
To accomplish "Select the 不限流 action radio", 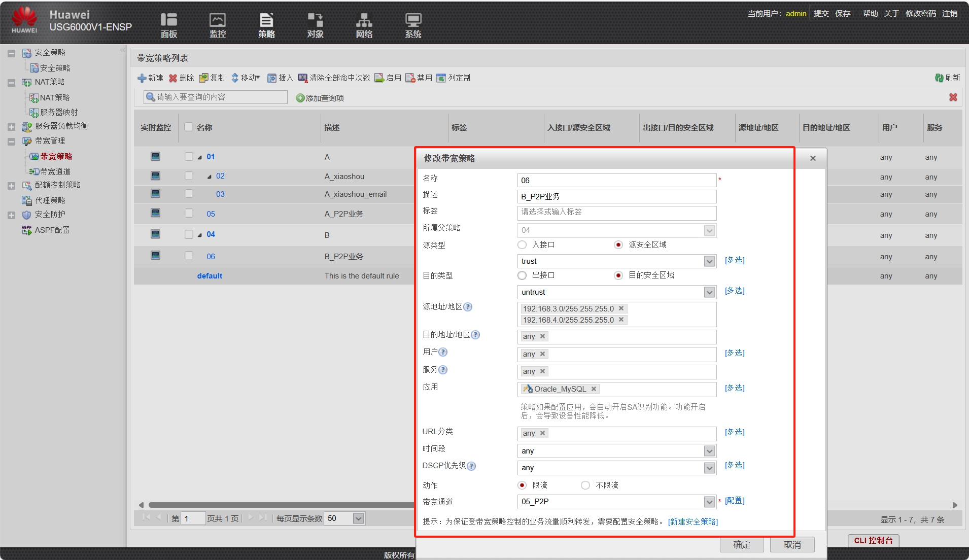I will [x=585, y=485].
